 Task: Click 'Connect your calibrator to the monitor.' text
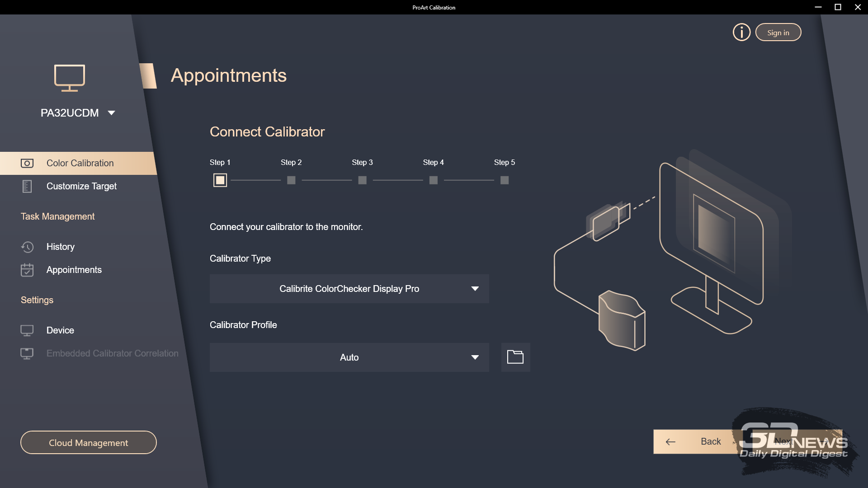pos(286,227)
